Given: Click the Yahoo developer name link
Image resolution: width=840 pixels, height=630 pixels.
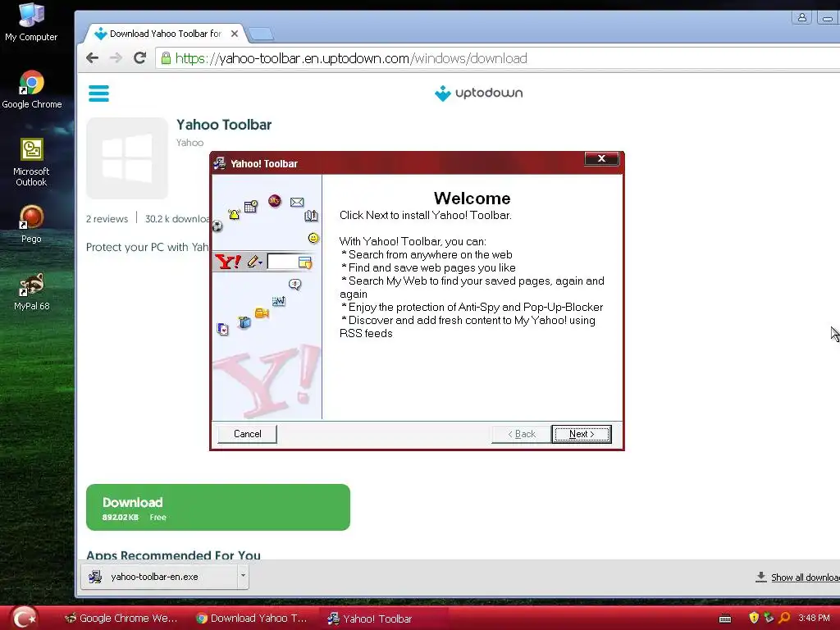Looking at the screenshot, I should 189,143.
